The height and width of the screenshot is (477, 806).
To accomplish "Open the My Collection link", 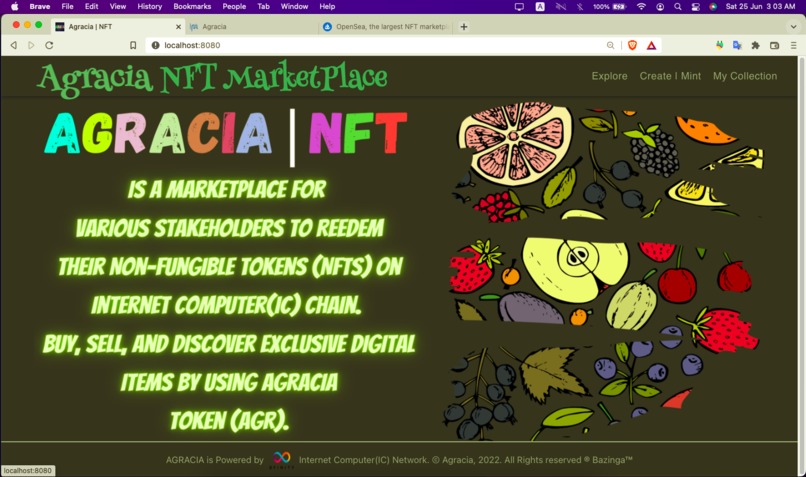I will (745, 76).
